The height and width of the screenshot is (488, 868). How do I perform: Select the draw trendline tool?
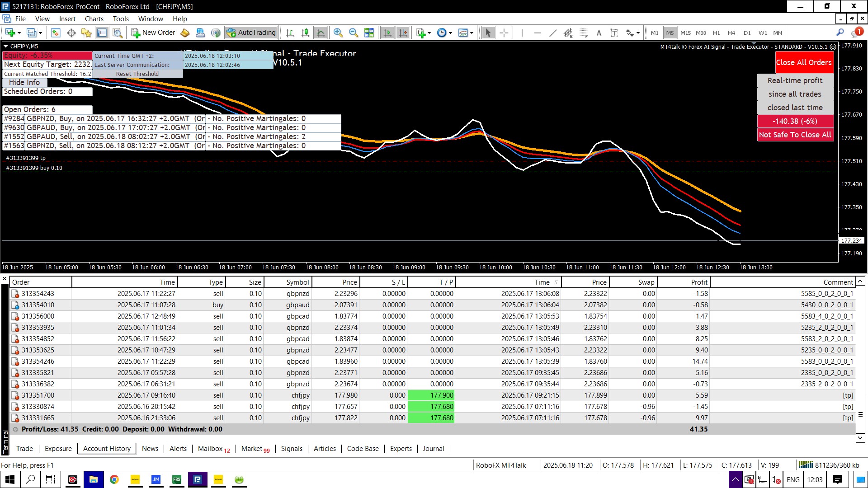tap(552, 33)
